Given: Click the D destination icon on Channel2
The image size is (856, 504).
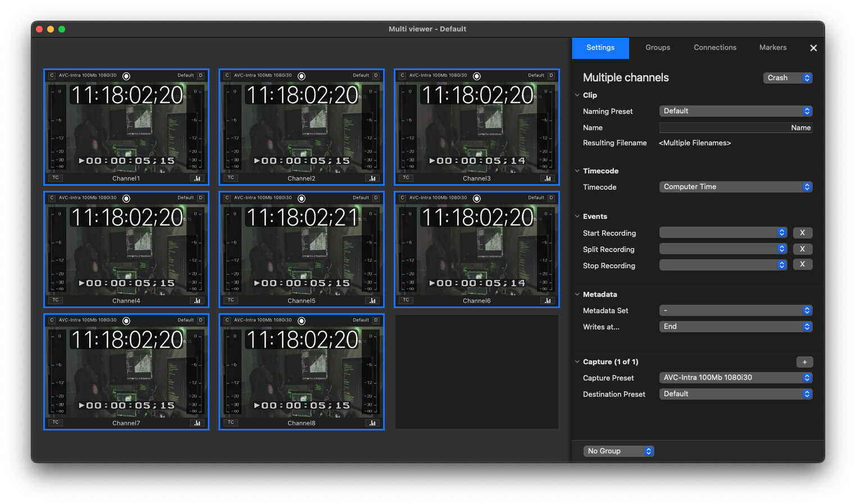Looking at the screenshot, I should point(376,76).
